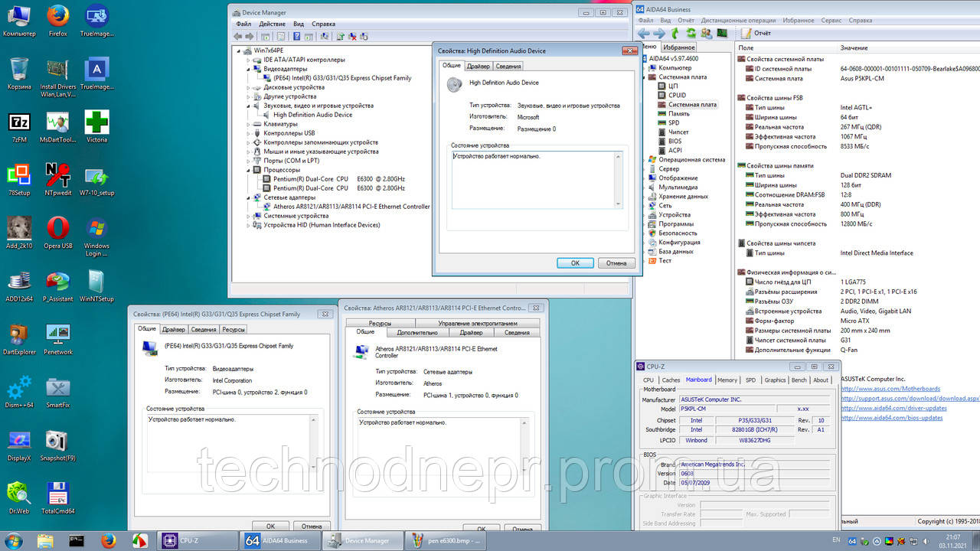Switch to Избранное tab in AIDA64
The image size is (980, 551).
[679, 47]
